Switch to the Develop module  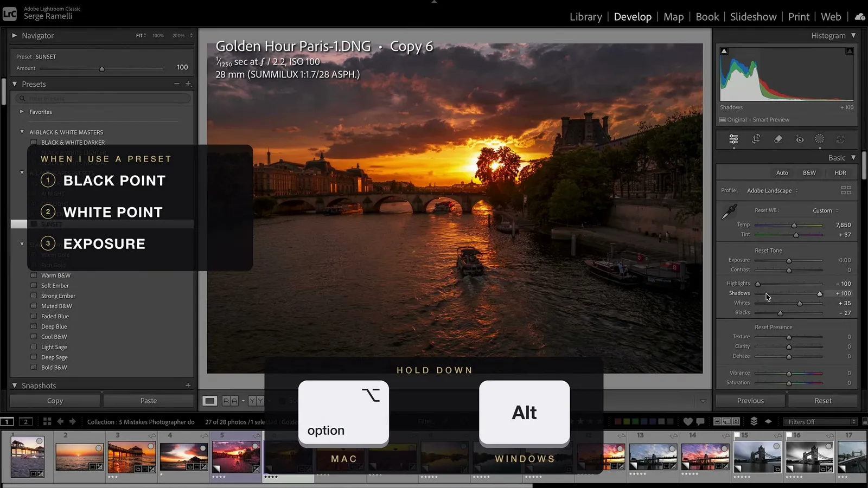633,17
